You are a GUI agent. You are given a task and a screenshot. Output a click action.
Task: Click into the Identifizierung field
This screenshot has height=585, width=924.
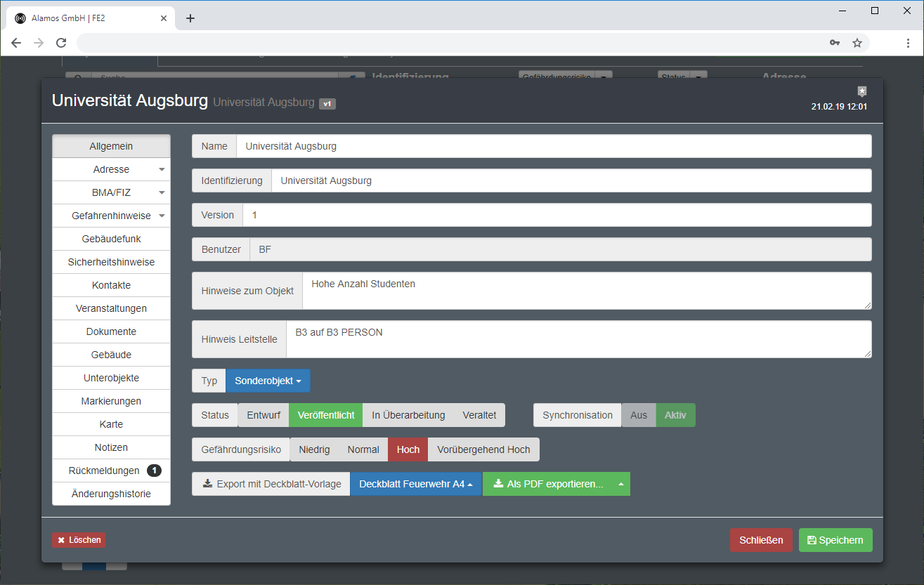click(571, 180)
